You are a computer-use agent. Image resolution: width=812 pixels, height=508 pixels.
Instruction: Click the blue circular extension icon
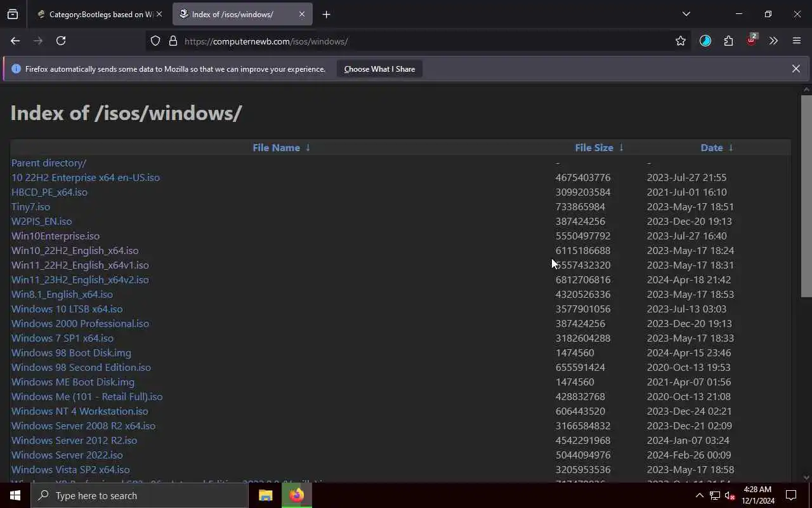[x=705, y=41]
